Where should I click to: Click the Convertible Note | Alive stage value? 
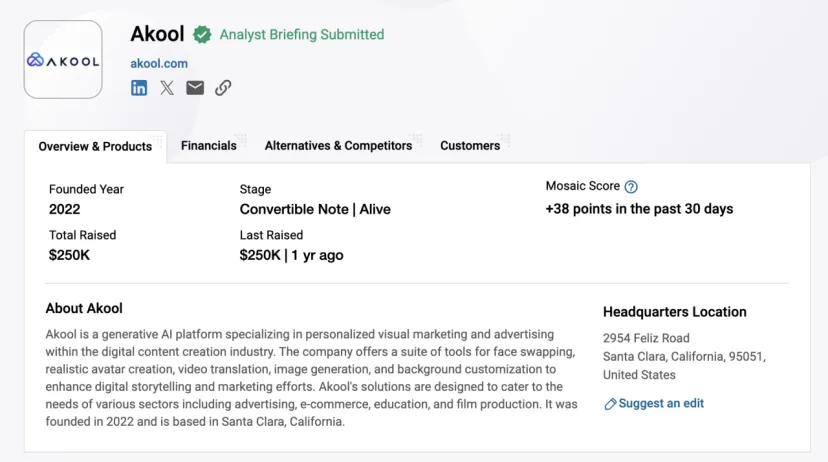(315, 209)
